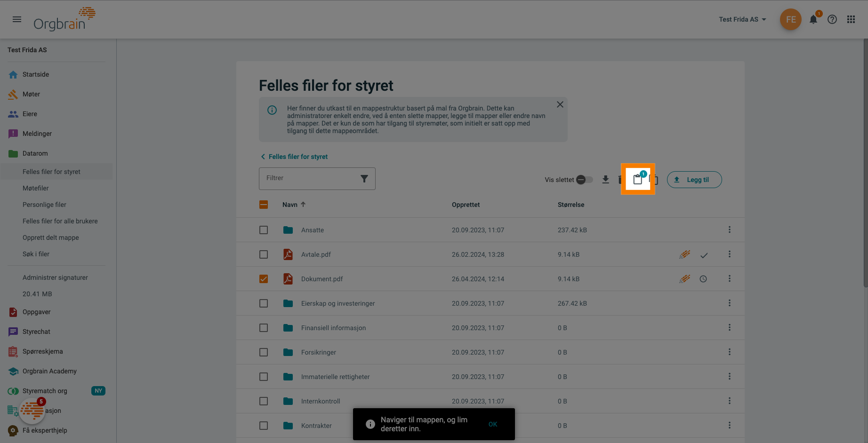Open notifications bell
868x443 pixels.
coord(813,19)
